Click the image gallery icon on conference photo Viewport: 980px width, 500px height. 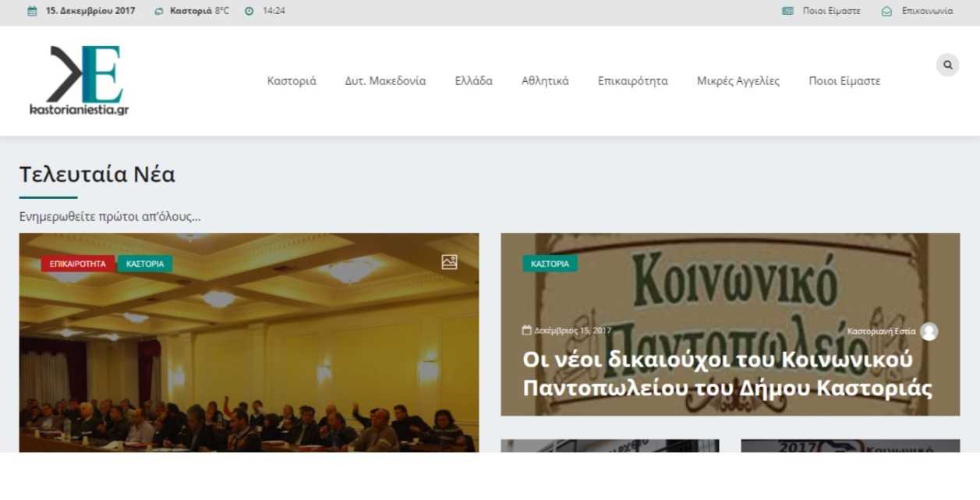coord(449,262)
